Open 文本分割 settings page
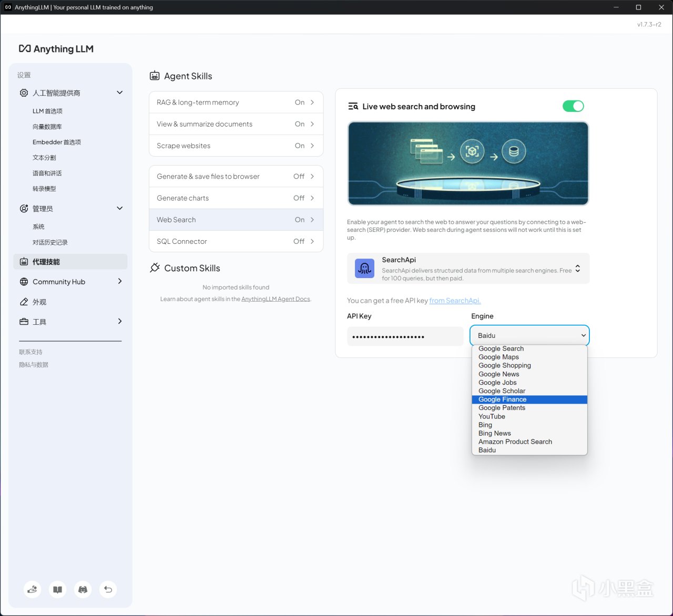Screen dimensions: 673x616 click(x=44, y=158)
